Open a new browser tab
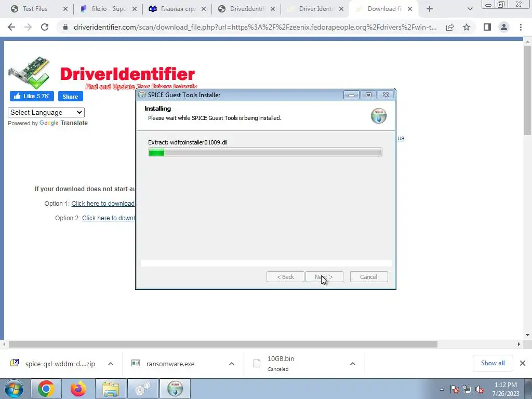 [x=430, y=9]
